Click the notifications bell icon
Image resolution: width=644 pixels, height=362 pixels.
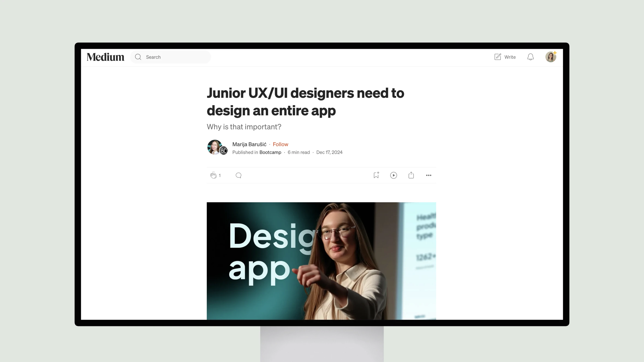[x=530, y=57]
